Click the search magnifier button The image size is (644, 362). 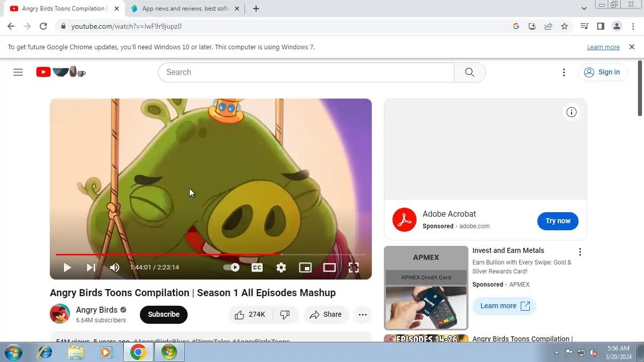click(469, 72)
